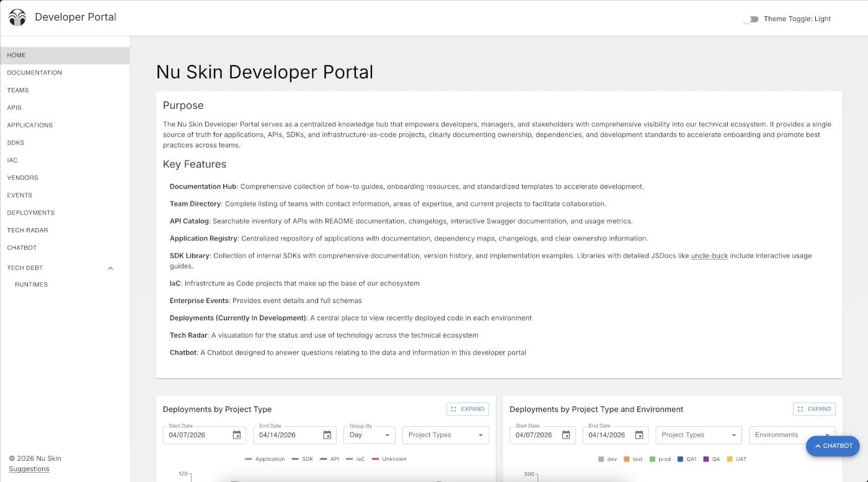Open Documentation sidebar item
The image size is (868, 482).
[x=64, y=72]
